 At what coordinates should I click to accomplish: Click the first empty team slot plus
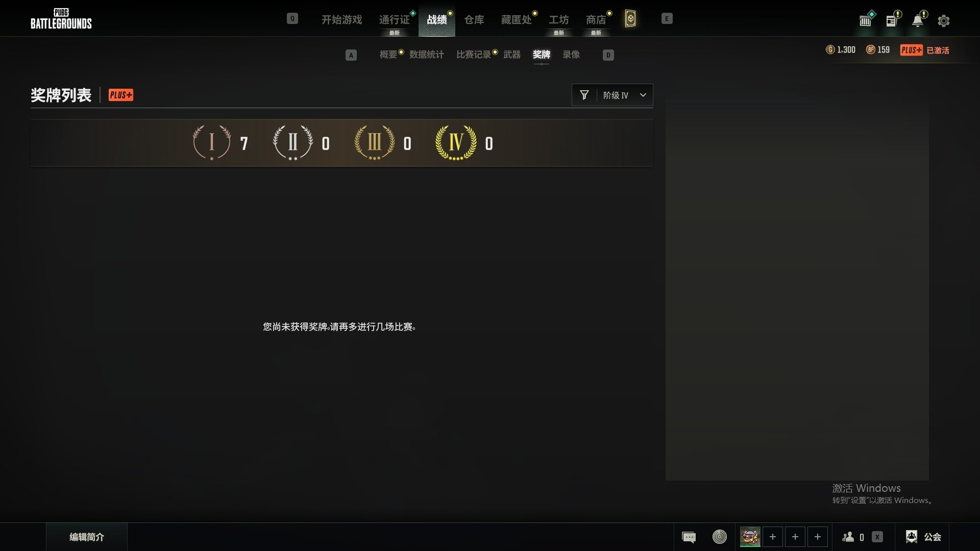[x=772, y=537]
